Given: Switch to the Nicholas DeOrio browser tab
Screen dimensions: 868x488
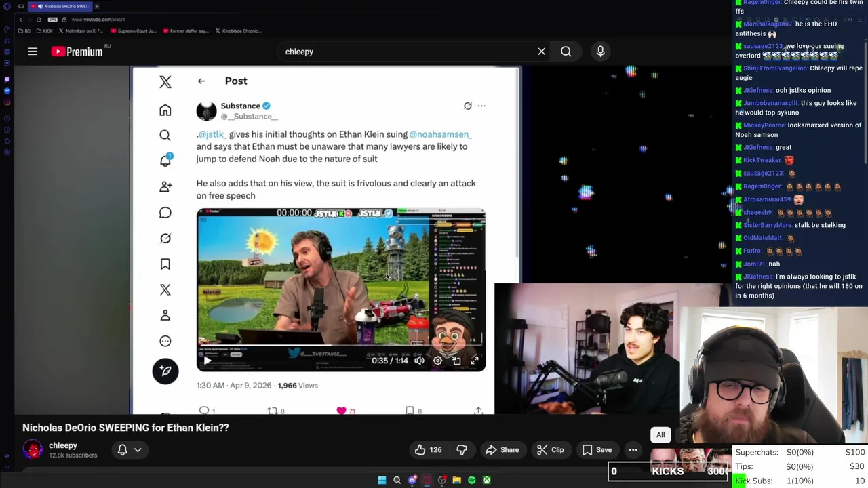Looking at the screenshot, I should 61,6.
